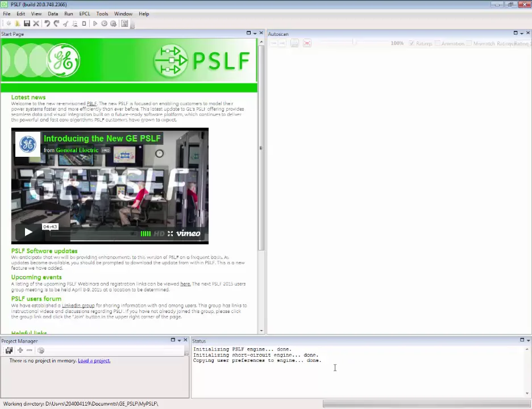Close the Start Page panel
This screenshot has height=409, width=532.
click(x=261, y=33)
